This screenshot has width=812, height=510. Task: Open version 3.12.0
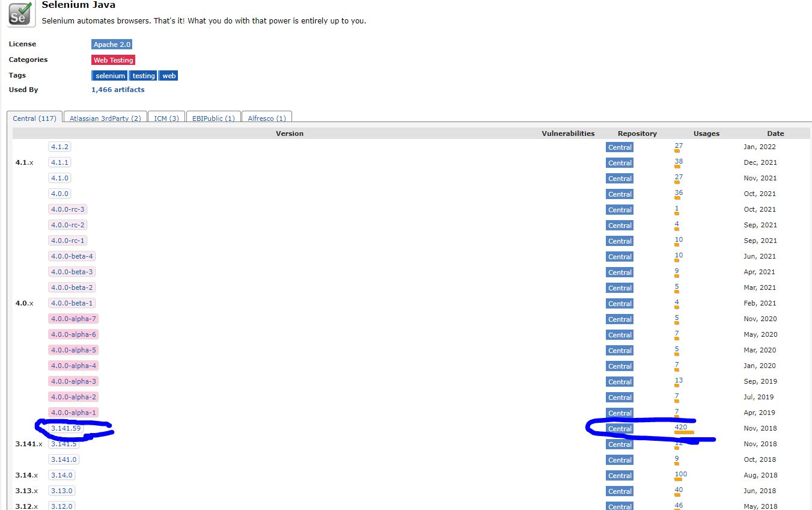point(61,506)
